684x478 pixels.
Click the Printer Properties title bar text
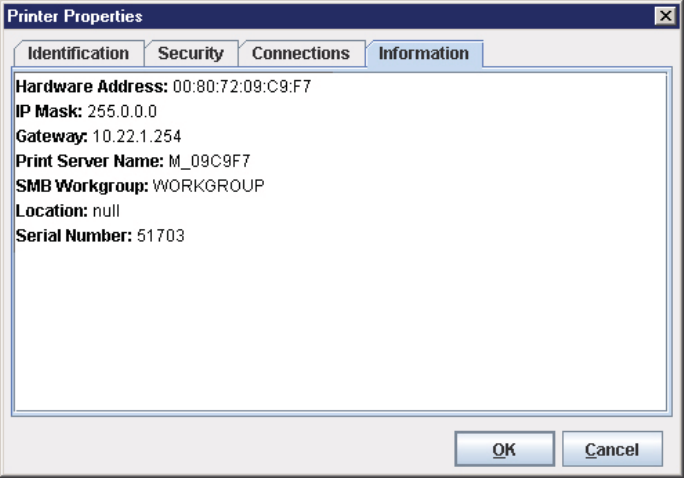(x=76, y=16)
